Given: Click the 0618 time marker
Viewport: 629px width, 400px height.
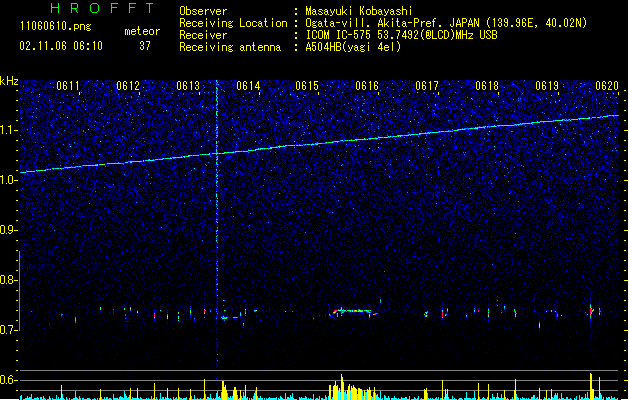Looking at the screenshot, I should 487,86.
